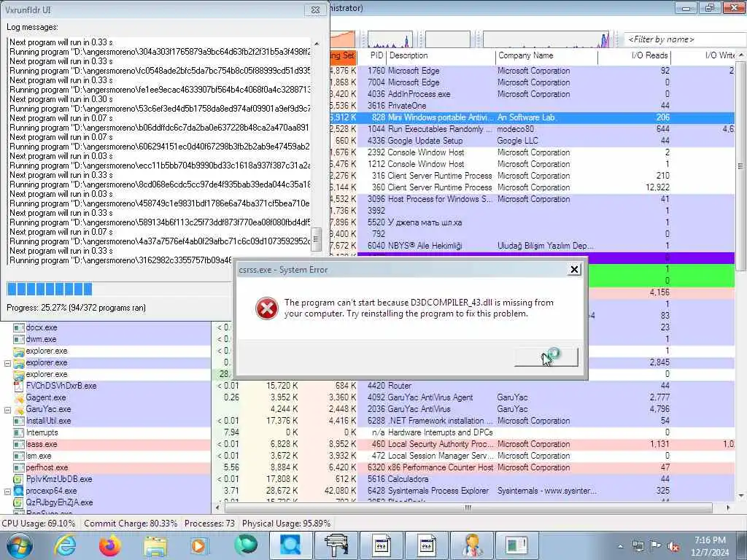Click the Physical Usage: 95.89% status entry

[x=286, y=524]
